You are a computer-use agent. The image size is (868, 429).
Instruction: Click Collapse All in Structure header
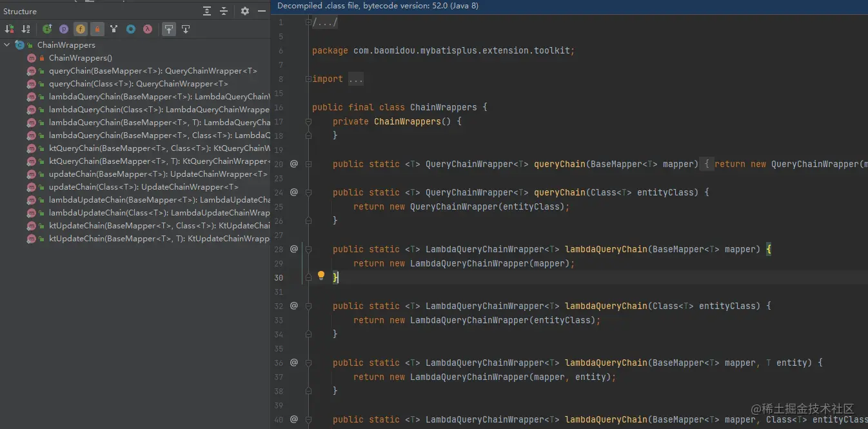[224, 11]
